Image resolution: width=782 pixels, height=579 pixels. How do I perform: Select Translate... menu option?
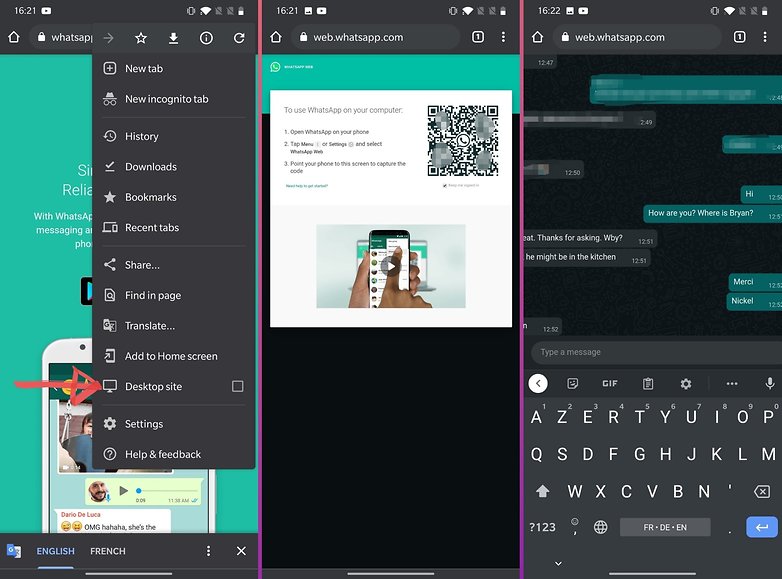click(174, 326)
